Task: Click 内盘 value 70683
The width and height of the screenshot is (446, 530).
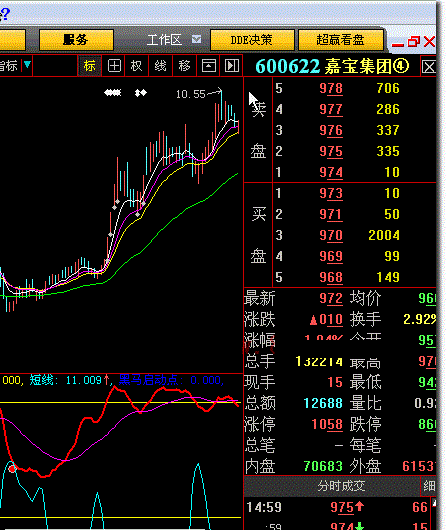Action: [x=323, y=466]
